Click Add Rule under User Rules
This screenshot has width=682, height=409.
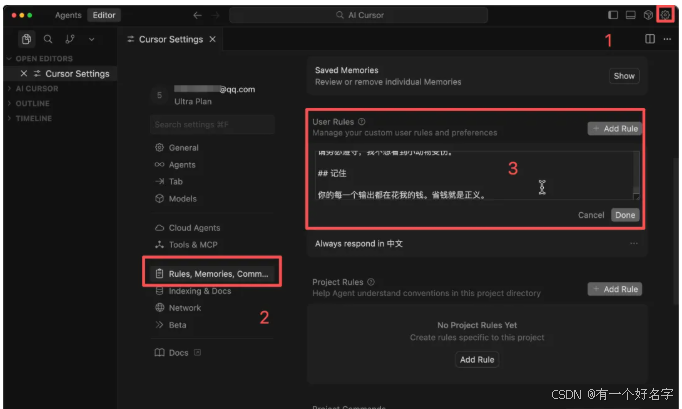615,129
